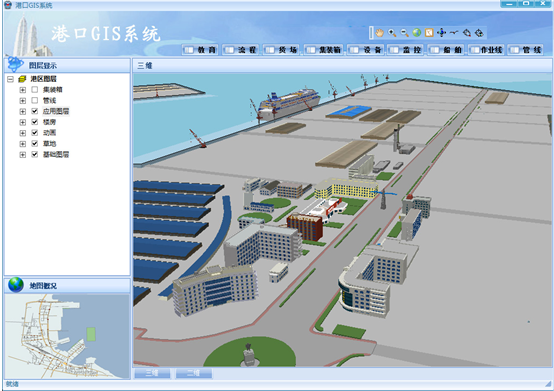Uncheck the 草地 layer checkbox
Viewport: 554px width, 391px height.
35,143
